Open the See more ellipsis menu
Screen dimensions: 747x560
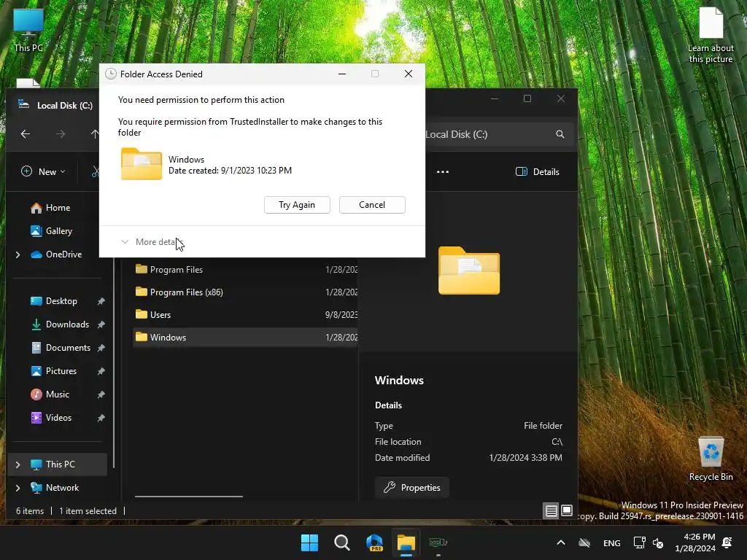[443, 172]
